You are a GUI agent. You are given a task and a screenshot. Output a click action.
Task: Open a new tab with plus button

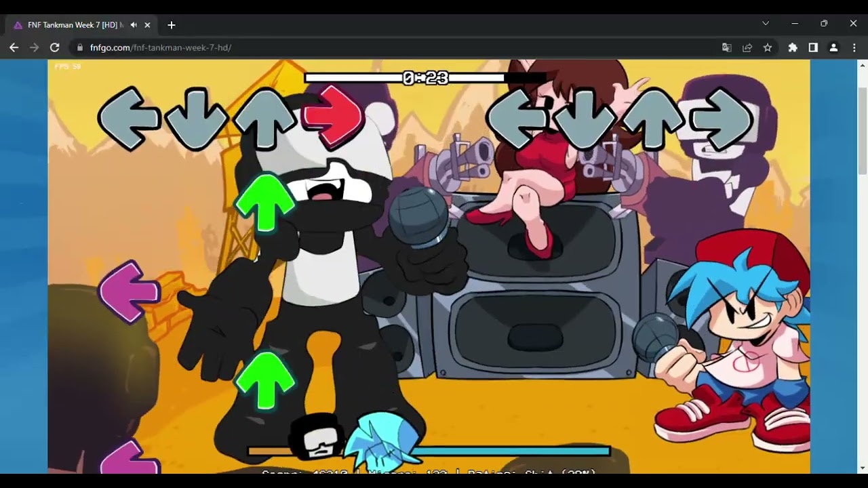[172, 25]
